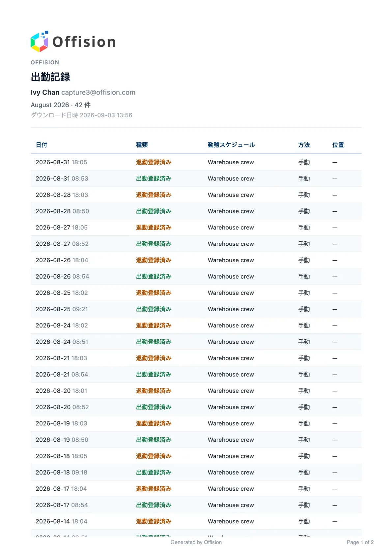Click the 種類 column header
Image resolution: width=392 pixels, height=555 pixels.
142,145
